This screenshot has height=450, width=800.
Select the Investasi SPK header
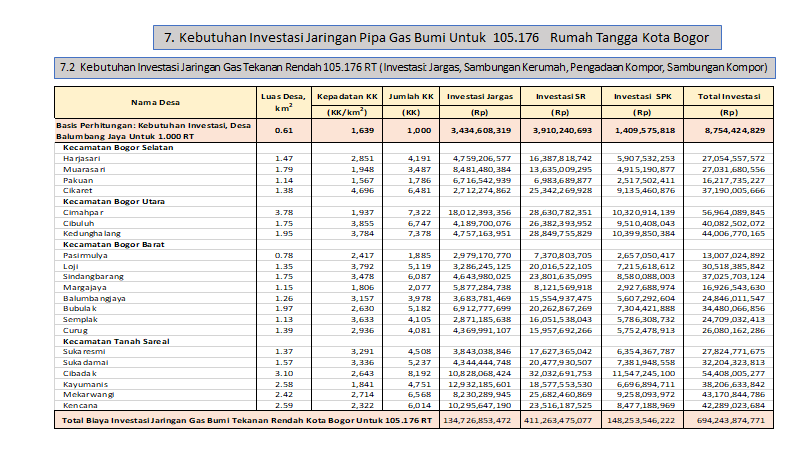642,96
